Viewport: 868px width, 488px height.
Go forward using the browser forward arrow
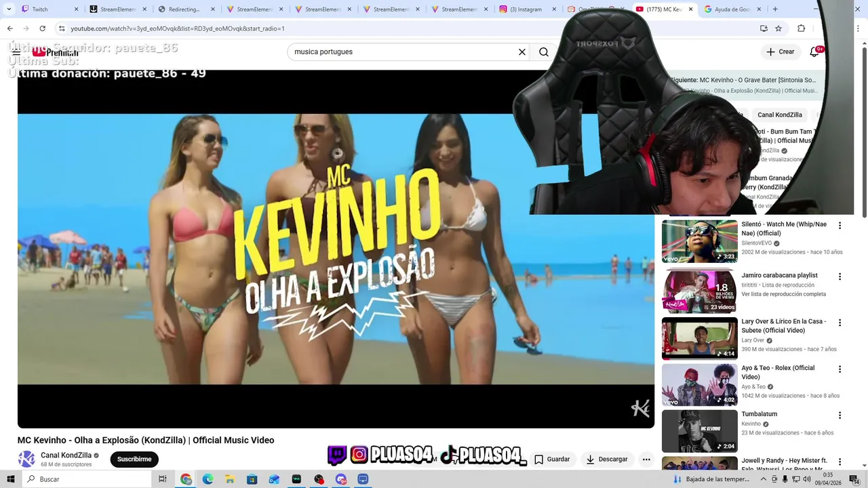click(x=26, y=28)
